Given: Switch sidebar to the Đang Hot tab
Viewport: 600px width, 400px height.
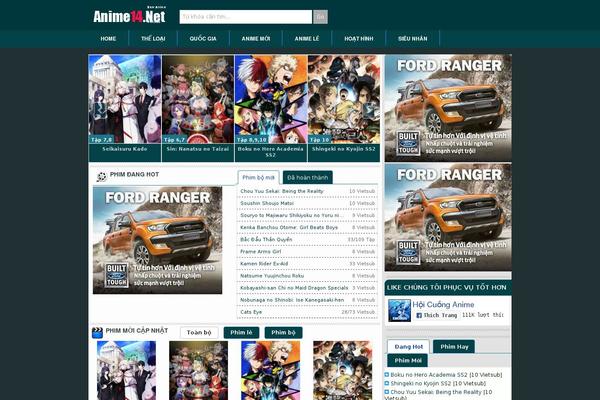Looking at the screenshot, I should [409, 347].
